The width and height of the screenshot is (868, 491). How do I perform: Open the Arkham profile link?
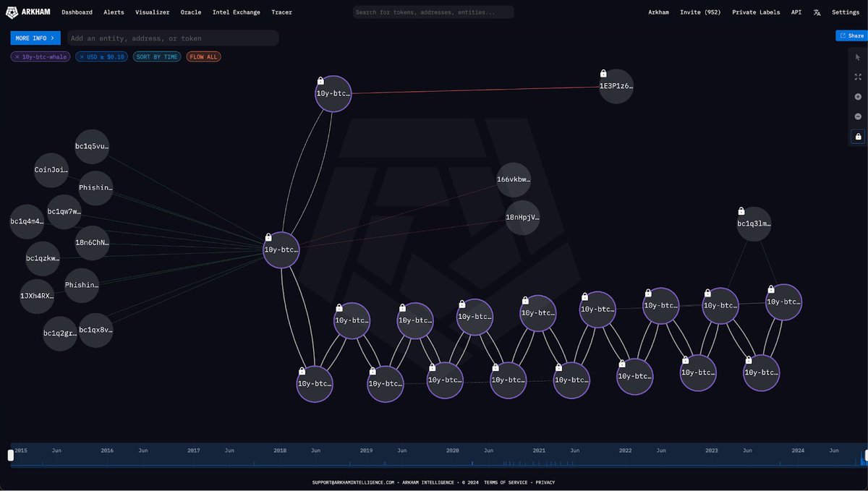[x=659, y=12]
